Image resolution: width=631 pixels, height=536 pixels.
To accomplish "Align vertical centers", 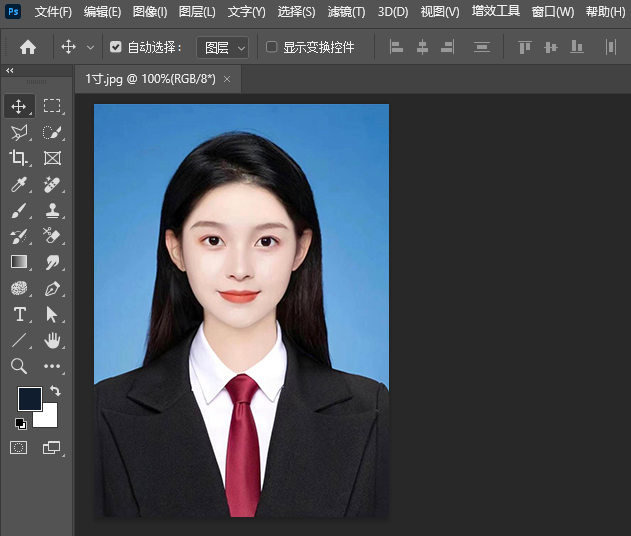I will [x=551, y=47].
